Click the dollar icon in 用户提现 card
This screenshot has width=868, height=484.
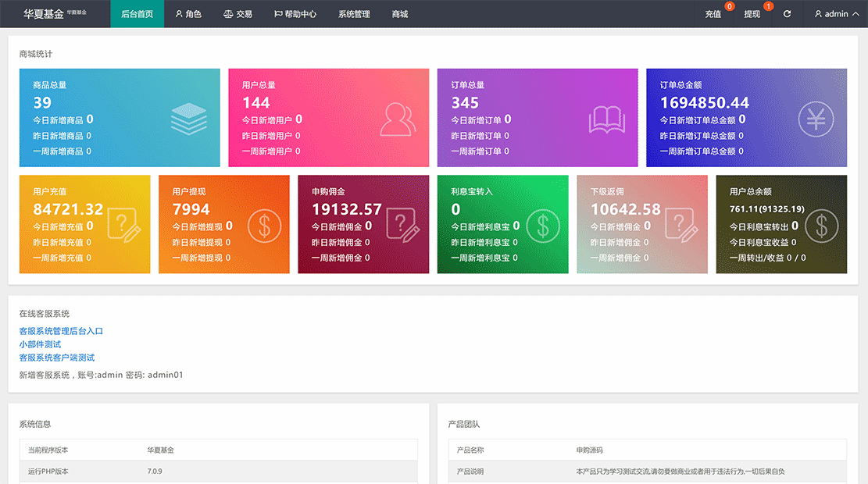264,226
